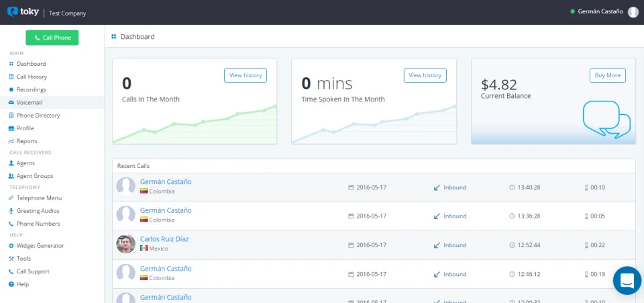Click the Widget Generator gear icon
644x303 pixels.
(x=11, y=246)
